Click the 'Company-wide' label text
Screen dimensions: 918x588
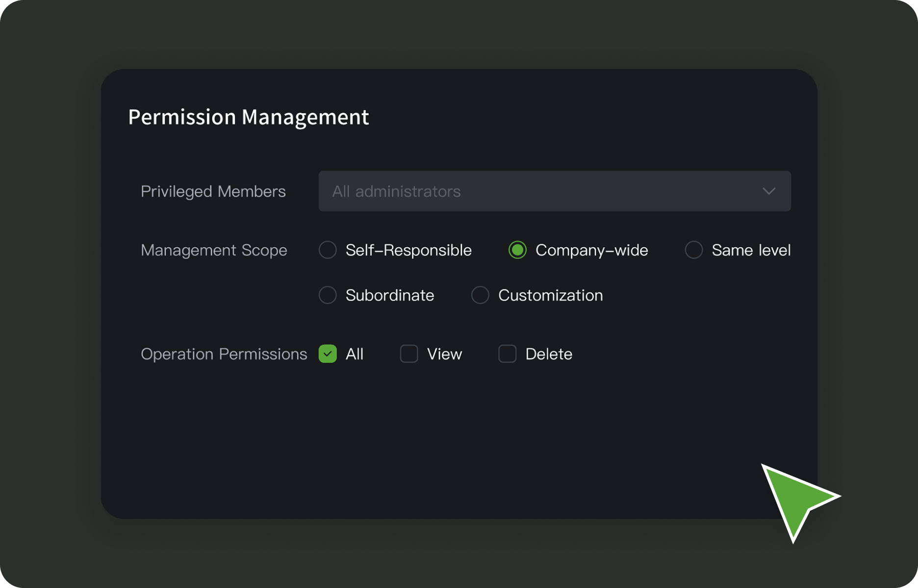click(x=591, y=250)
